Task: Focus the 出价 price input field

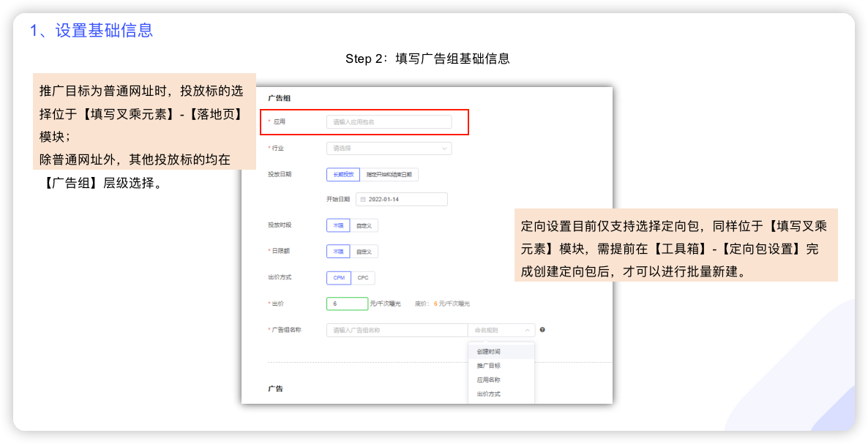Action: tap(347, 304)
